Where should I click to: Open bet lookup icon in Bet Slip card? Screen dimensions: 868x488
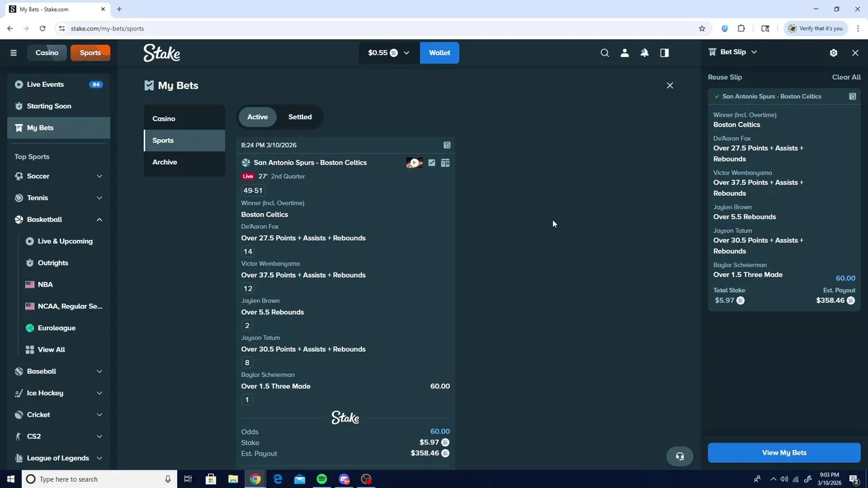click(x=852, y=96)
